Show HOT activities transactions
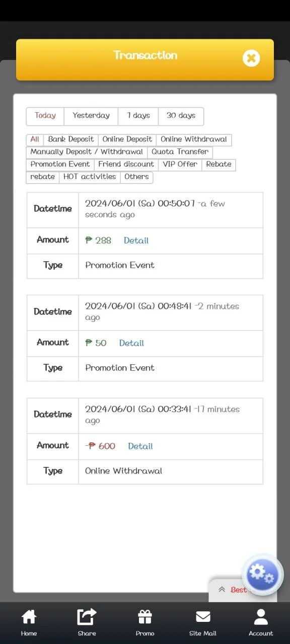290x644 pixels. (90, 177)
